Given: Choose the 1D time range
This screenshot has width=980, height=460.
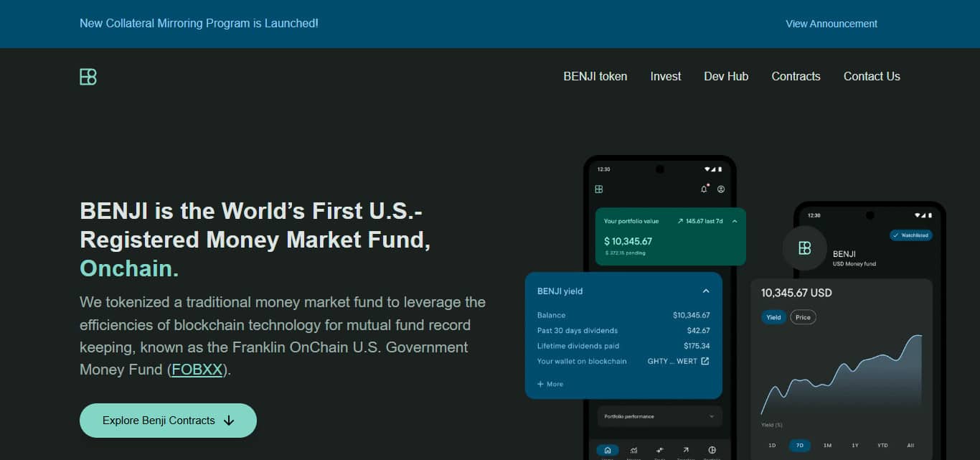Looking at the screenshot, I should pyautogui.click(x=772, y=446).
